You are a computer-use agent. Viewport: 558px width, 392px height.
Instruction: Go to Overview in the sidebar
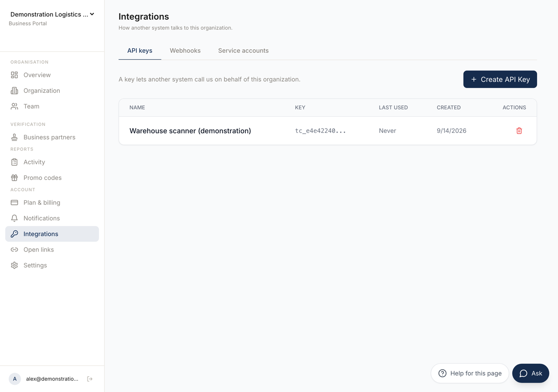pyautogui.click(x=52, y=75)
